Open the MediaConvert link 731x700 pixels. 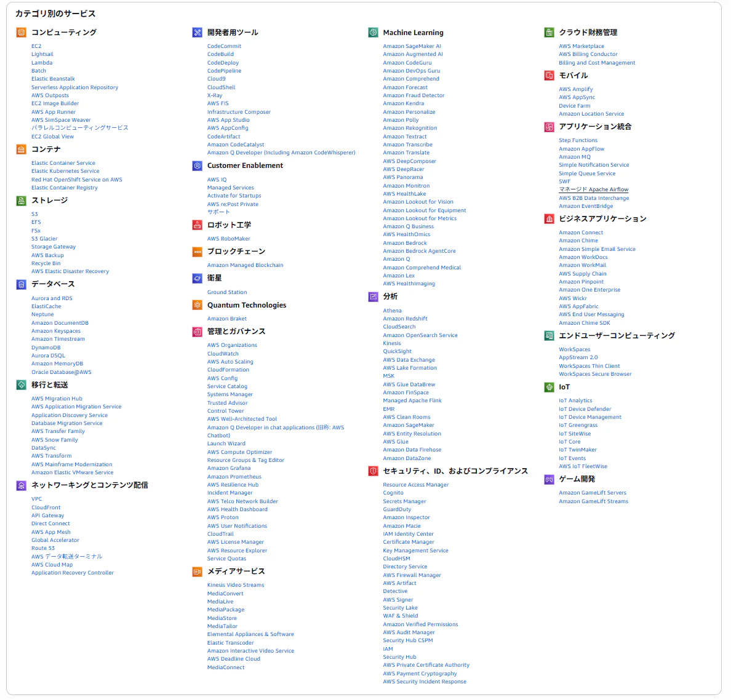(225, 594)
